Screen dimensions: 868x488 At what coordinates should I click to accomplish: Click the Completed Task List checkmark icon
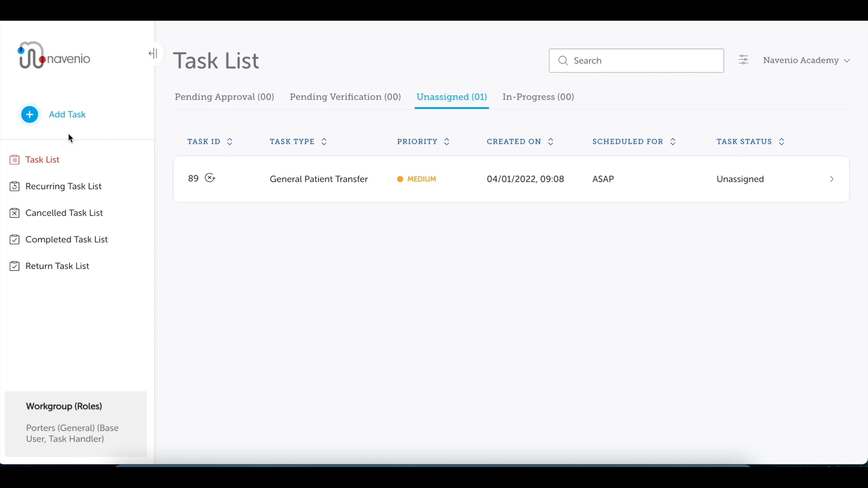tap(14, 240)
